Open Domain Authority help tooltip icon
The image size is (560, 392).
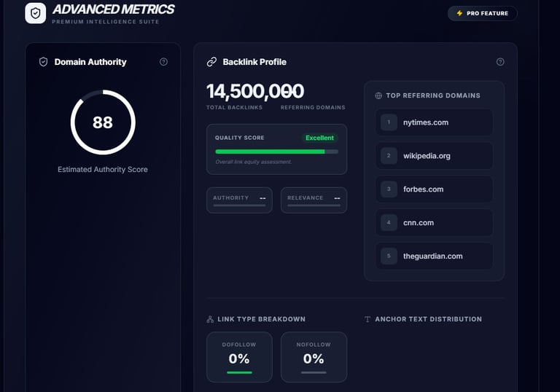pyautogui.click(x=163, y=62)
